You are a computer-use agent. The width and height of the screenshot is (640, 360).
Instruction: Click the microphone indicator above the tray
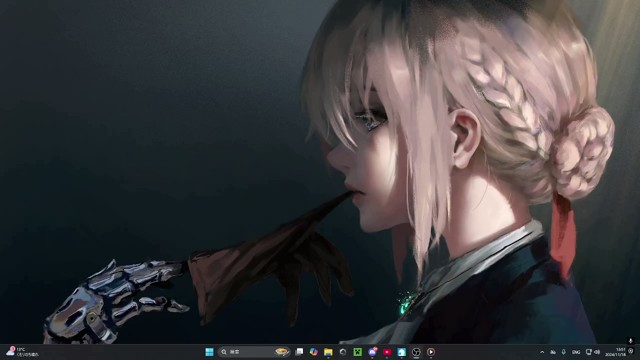630,341
